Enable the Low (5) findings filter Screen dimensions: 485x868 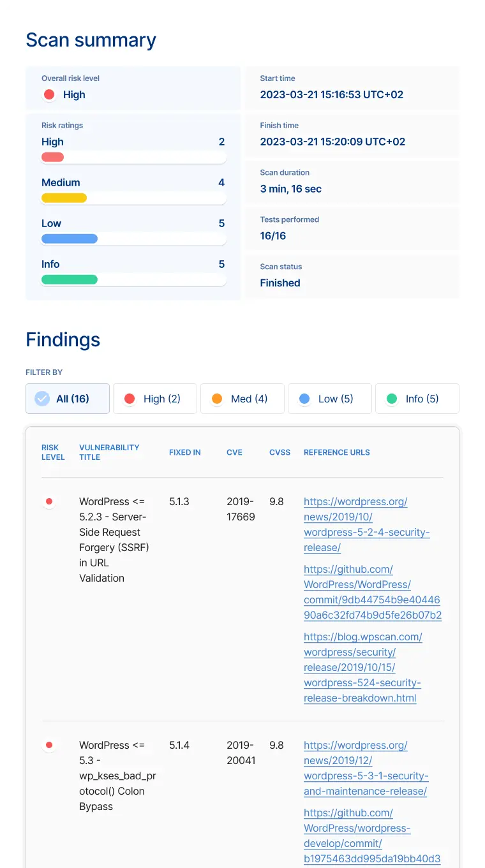coord(329,398)
